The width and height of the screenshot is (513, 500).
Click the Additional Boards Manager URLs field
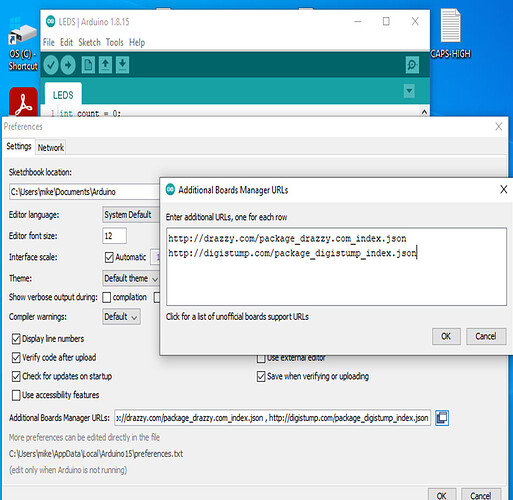[x=273, y=418]
